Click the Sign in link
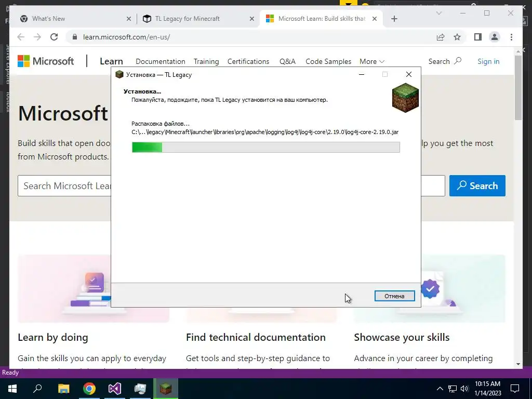The width and height of the screenshot is (532, 399). [488, 61]
